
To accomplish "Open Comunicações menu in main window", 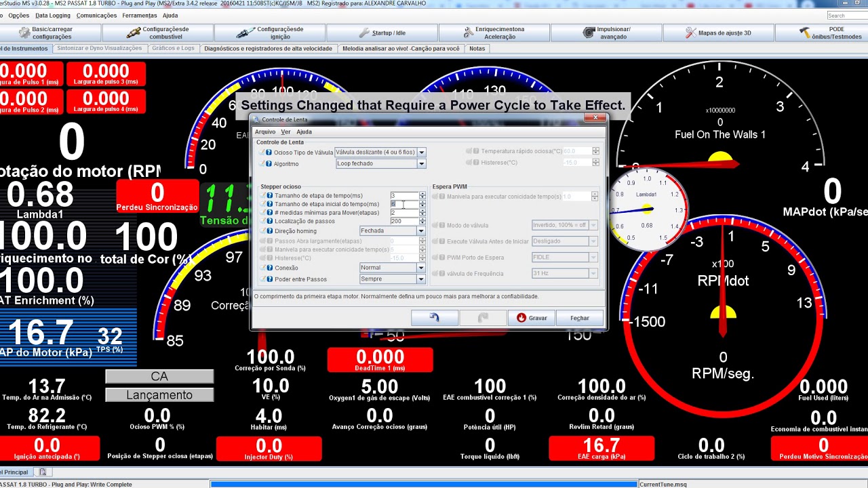I will pyautogui.click(x=96, y=15).
